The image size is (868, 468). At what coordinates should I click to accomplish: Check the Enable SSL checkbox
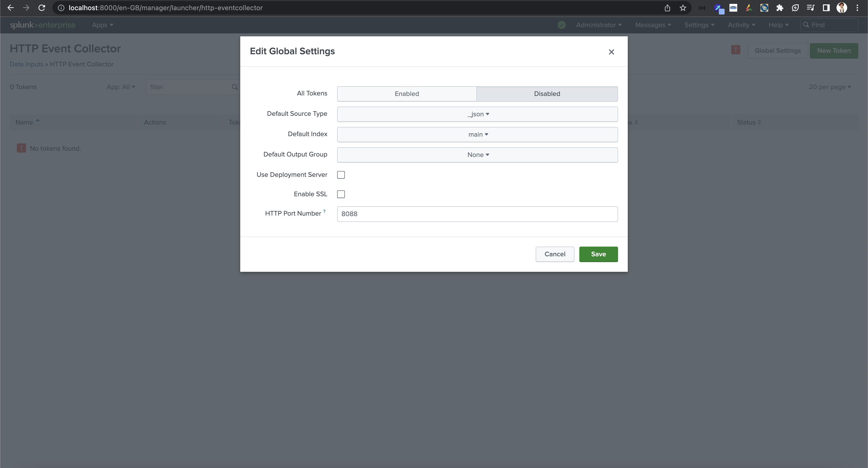341,194
